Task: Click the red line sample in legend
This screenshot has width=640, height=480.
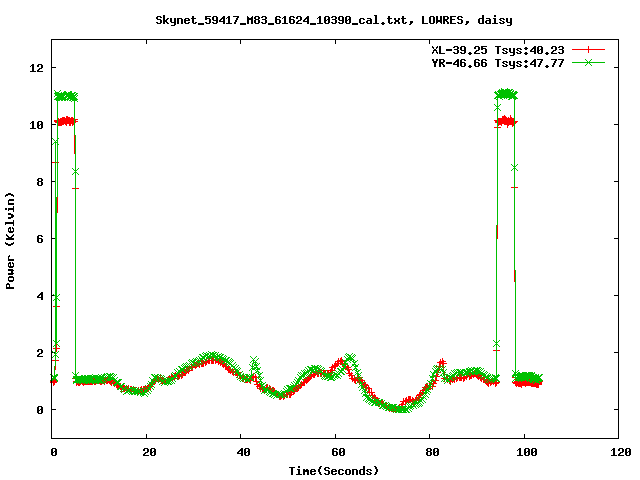Action: coord(588,49)
